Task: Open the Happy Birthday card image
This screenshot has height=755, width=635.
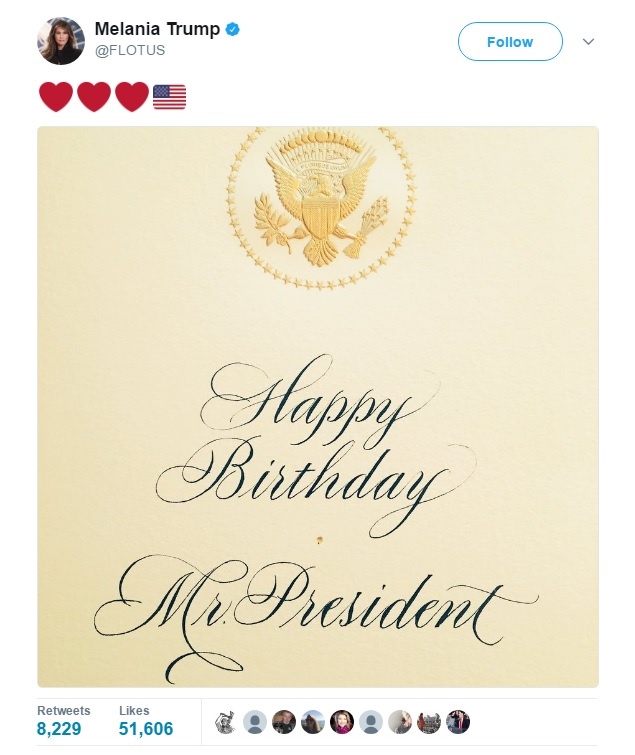Action: click(318, 407)
